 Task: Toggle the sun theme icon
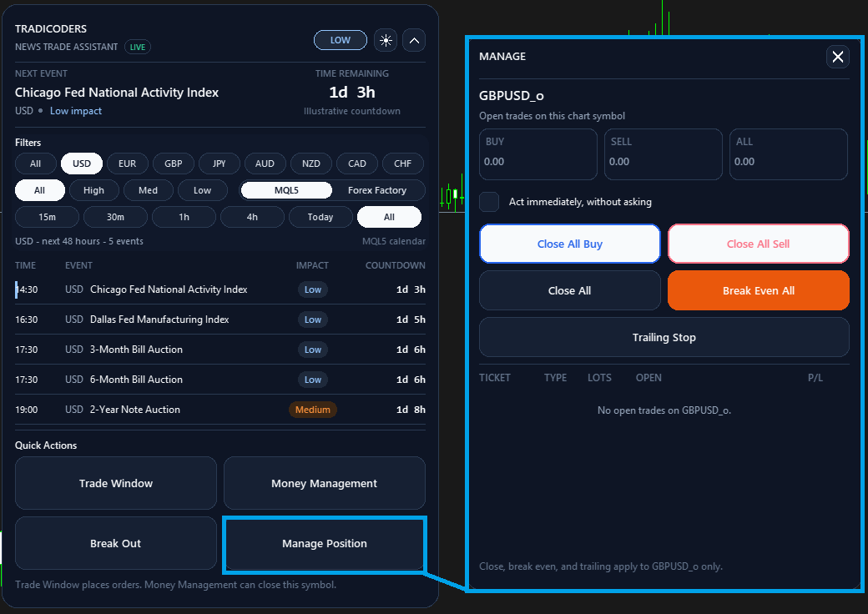386,40
